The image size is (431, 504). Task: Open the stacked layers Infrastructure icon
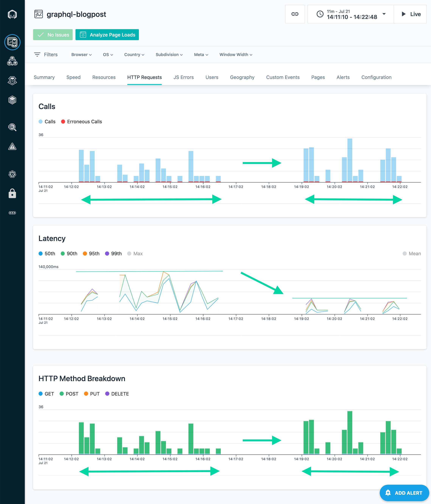pyautogui.click(x=12, y=100)
